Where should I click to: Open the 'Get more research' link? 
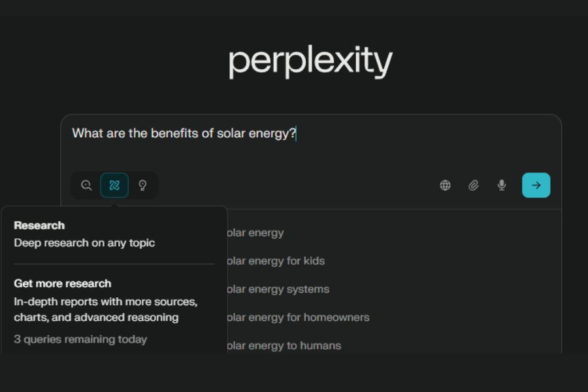(x=63, y=284)
